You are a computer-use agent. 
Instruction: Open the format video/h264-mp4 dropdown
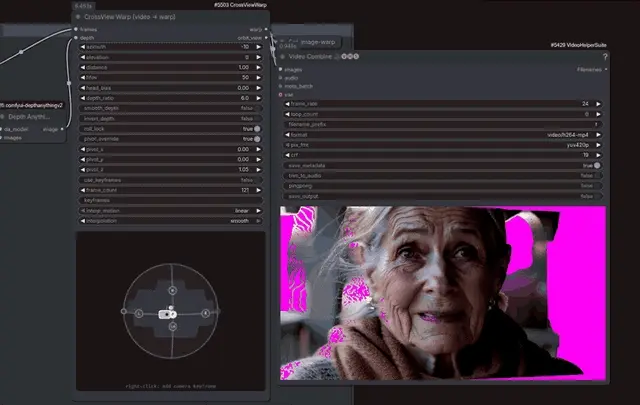pos(443,135)
